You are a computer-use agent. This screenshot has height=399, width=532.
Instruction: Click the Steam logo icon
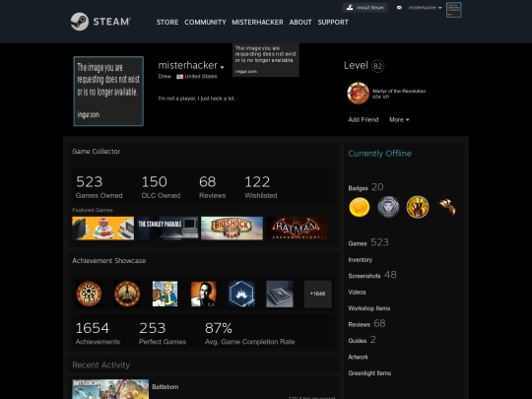[x=80, y=22]
